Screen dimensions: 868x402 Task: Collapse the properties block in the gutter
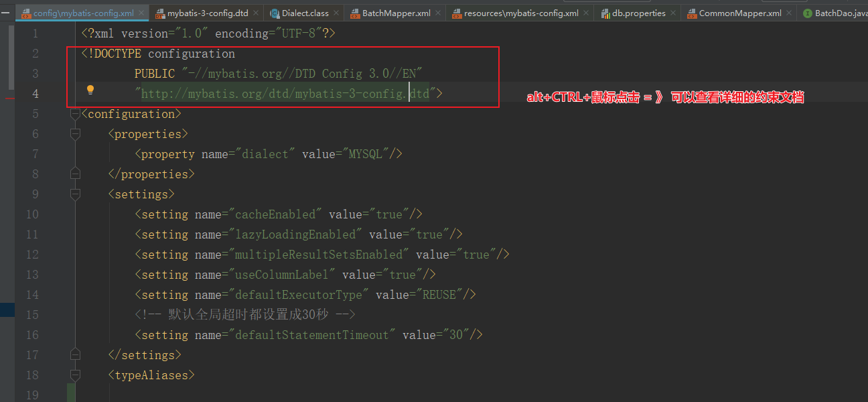(75, 133)
